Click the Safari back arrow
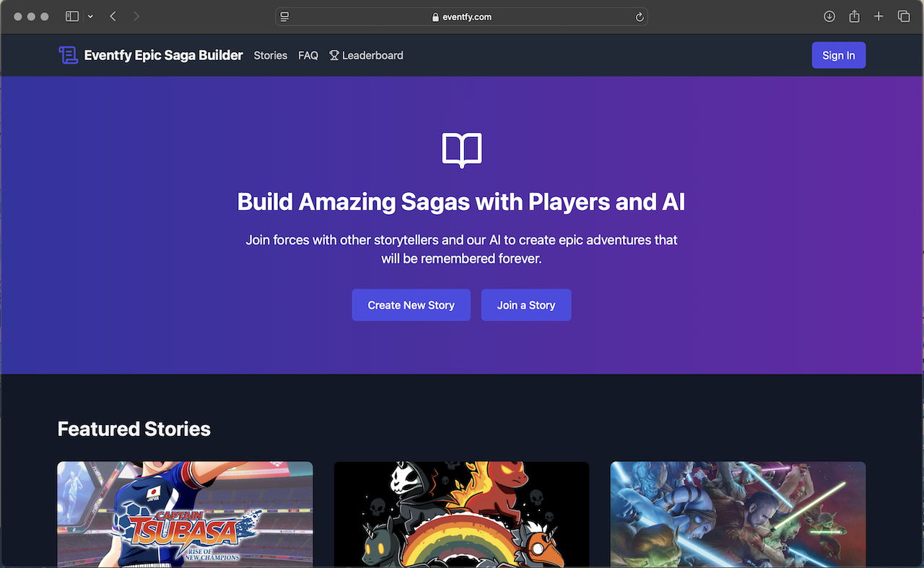924x568 pixels. point(113,17)
